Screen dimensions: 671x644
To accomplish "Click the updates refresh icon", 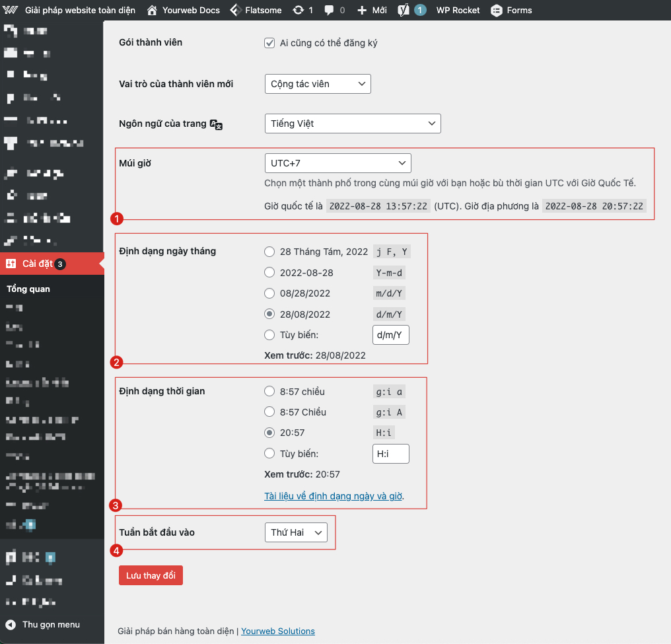I will (x=299, y=11).
